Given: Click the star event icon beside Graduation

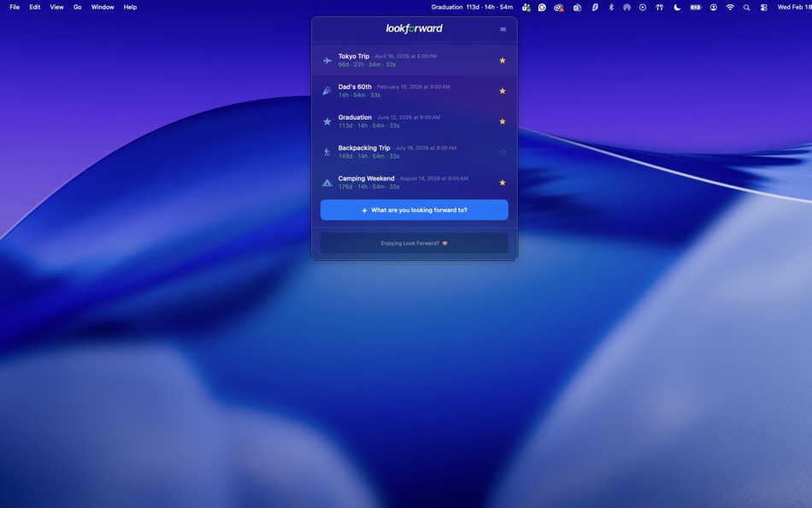Looking at the screenshot, I should coord(326,121).
